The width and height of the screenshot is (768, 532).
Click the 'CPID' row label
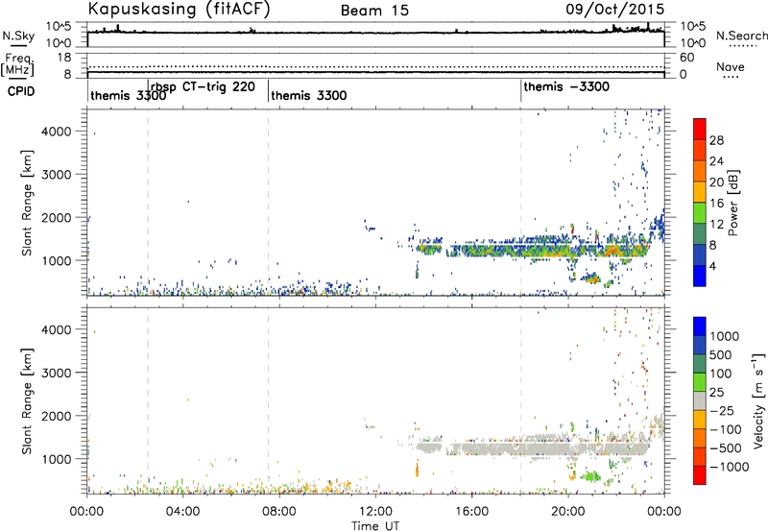point(21,91)
